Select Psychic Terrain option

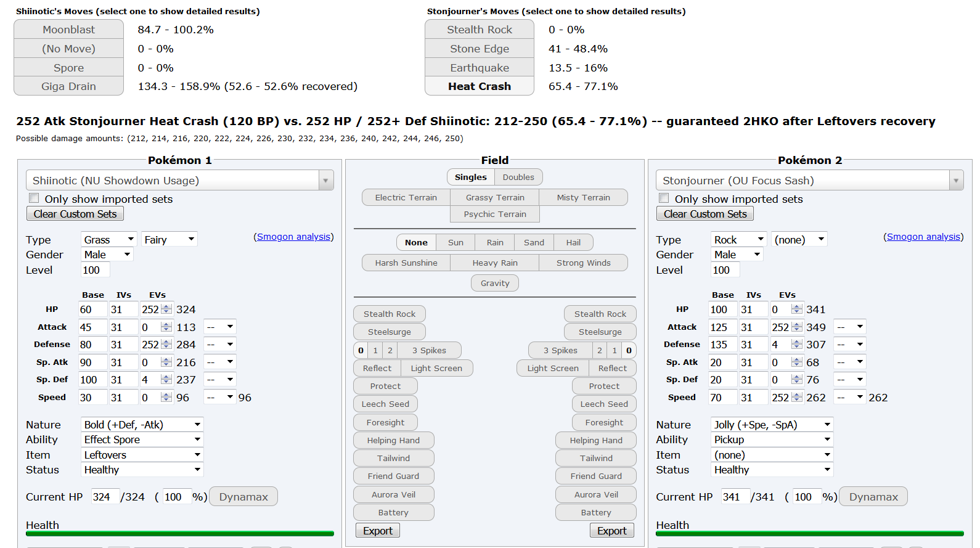(495, 214)
